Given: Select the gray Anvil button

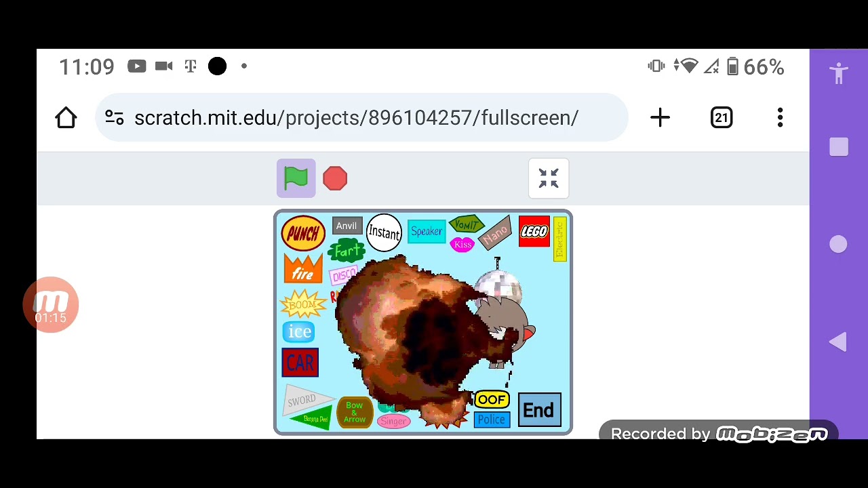Looking at the screenshot, I should 346,226.
